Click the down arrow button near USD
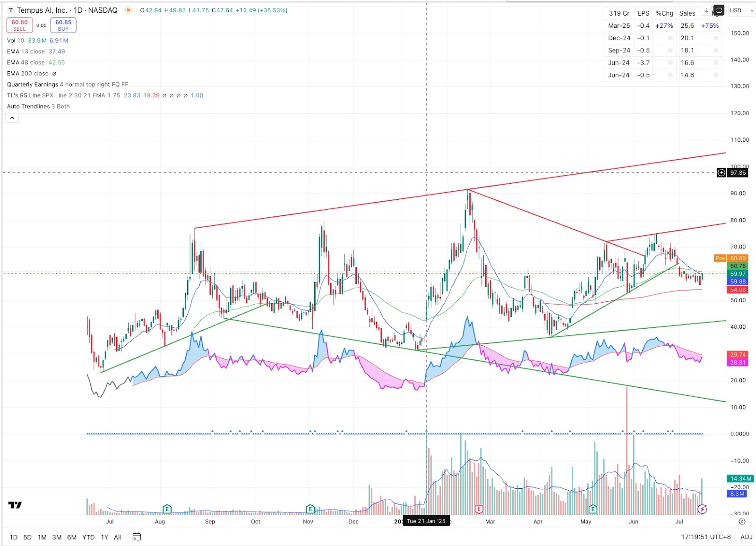This screenshot has width=756, height=546. (706, 10)
